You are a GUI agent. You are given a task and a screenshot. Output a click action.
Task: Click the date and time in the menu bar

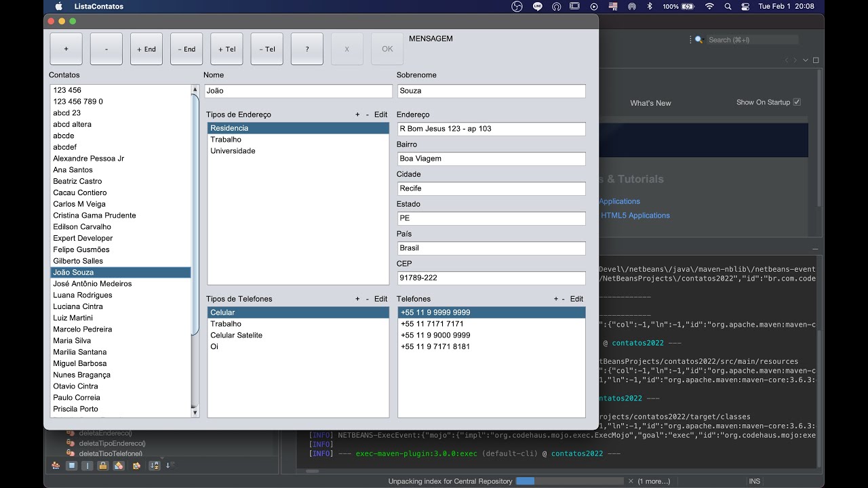coord(786,6)
